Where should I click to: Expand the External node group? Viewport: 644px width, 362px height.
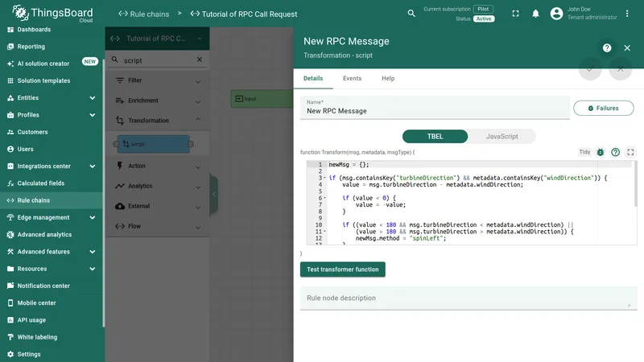(157, 207)
